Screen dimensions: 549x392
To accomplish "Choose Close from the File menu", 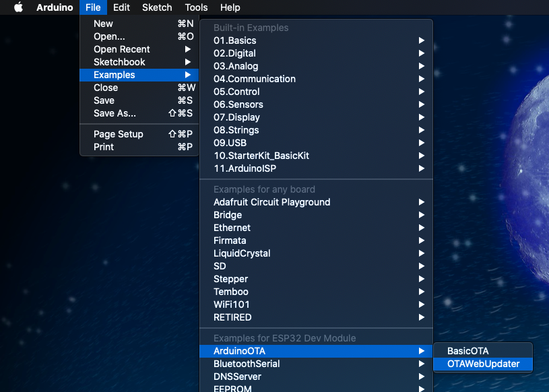I will tap(139, 88).
